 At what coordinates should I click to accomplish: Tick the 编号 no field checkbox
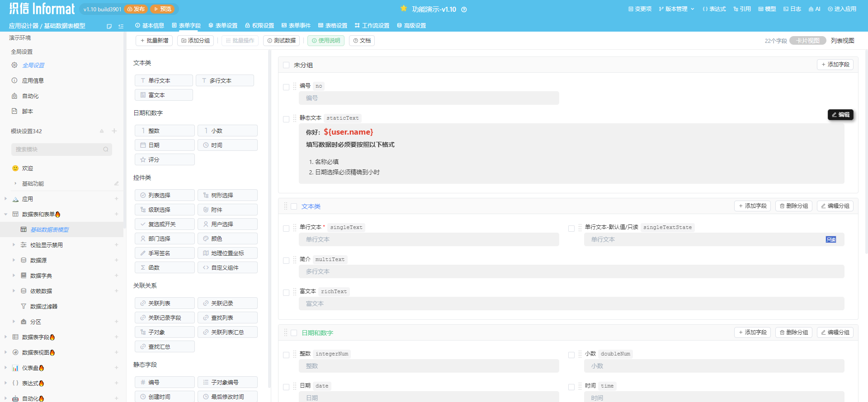(286, 87)
